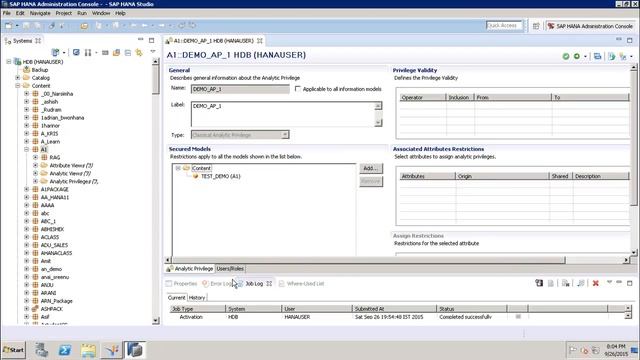Click the first icon in Job Log toolbar
Image resolution: width=640 pixels, height=360 pixels.
pyautogui.click(x=539, y=283)
